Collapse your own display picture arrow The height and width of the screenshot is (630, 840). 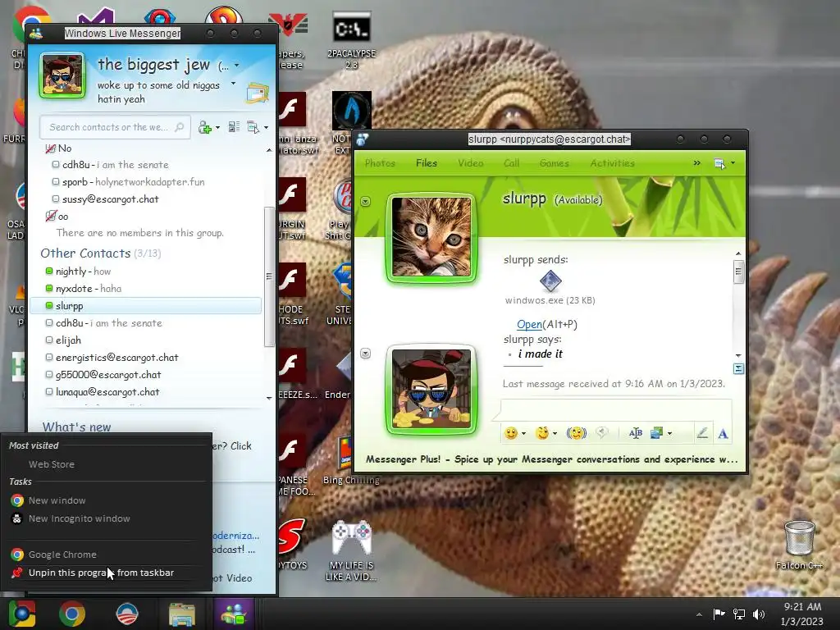click(x=365, y=353)
